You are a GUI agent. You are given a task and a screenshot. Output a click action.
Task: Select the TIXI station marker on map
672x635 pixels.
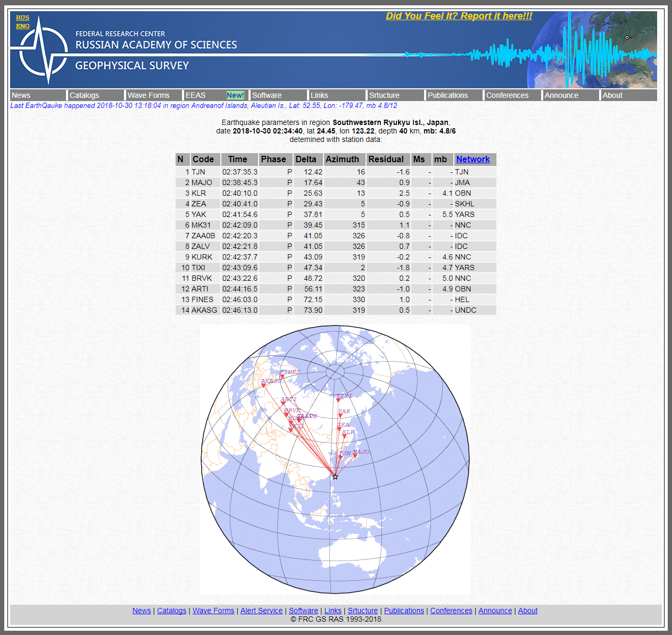point(338,399)
